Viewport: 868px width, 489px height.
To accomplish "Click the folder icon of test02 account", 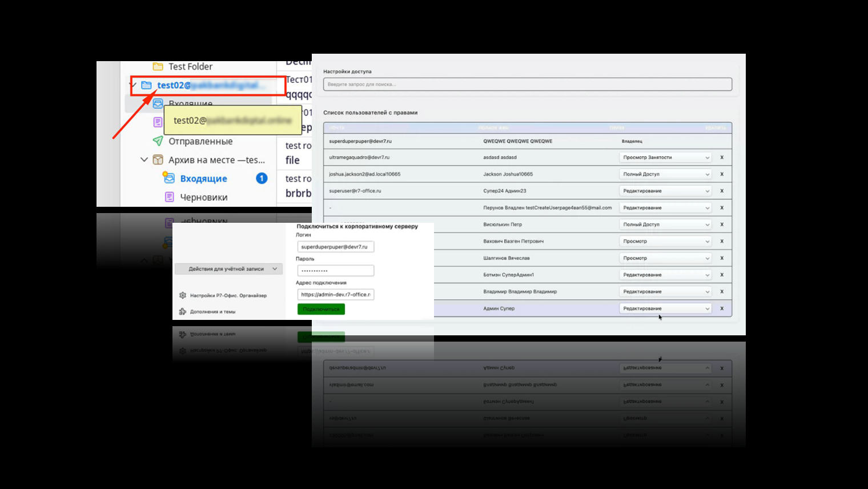I will click(147, 85).
